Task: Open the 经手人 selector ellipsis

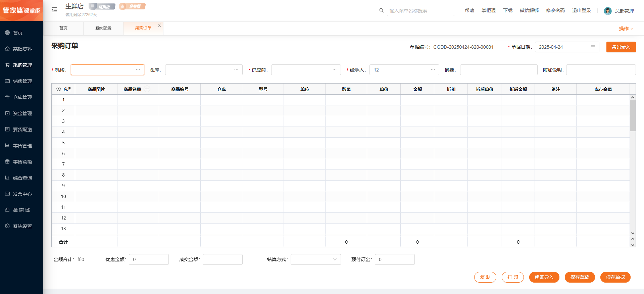Action: [x=433, y=70]
